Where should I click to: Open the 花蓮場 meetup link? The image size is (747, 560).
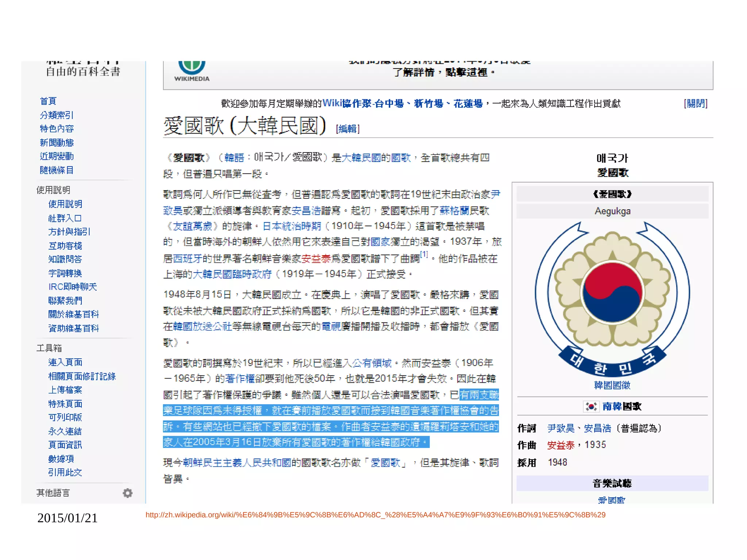(x=468, y=104)
